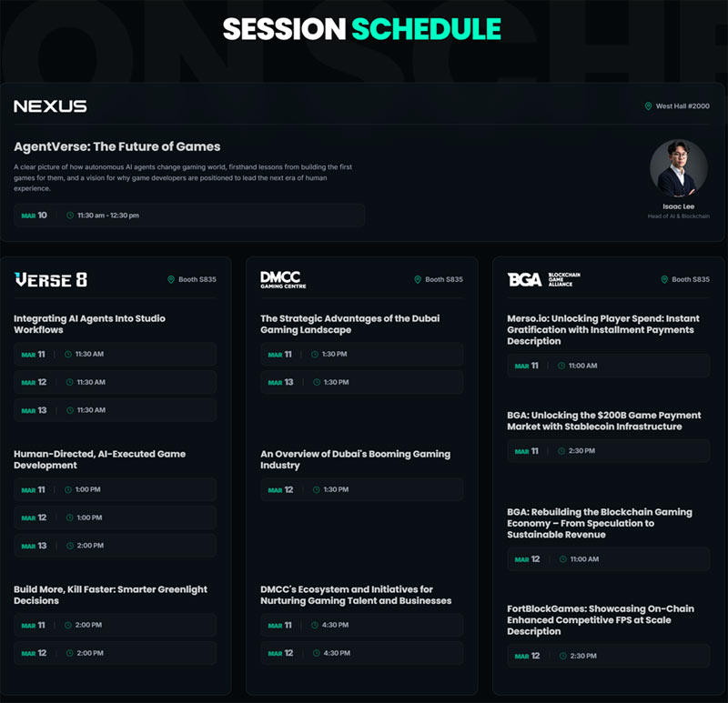Open AgentVerse: The Future of Games session
The width and height of the screenshot is (728, 703).
pos(116,146)
